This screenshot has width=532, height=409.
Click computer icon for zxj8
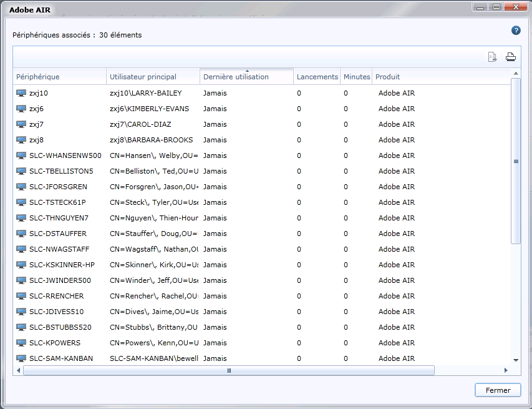tap(21, 140)
